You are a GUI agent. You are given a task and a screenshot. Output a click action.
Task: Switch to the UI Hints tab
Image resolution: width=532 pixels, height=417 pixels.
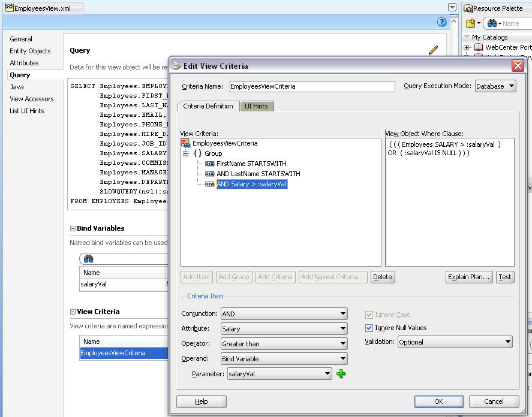(x=256, y=106)
